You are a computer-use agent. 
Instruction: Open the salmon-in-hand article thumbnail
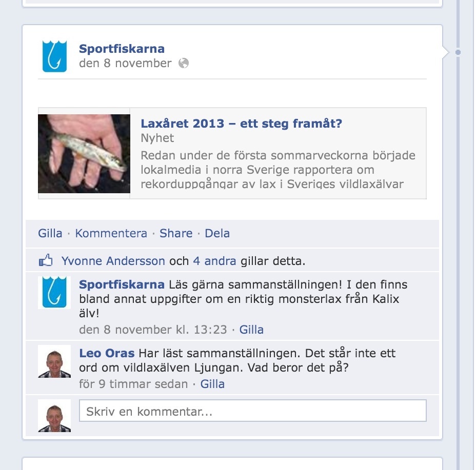pos(84,154)
